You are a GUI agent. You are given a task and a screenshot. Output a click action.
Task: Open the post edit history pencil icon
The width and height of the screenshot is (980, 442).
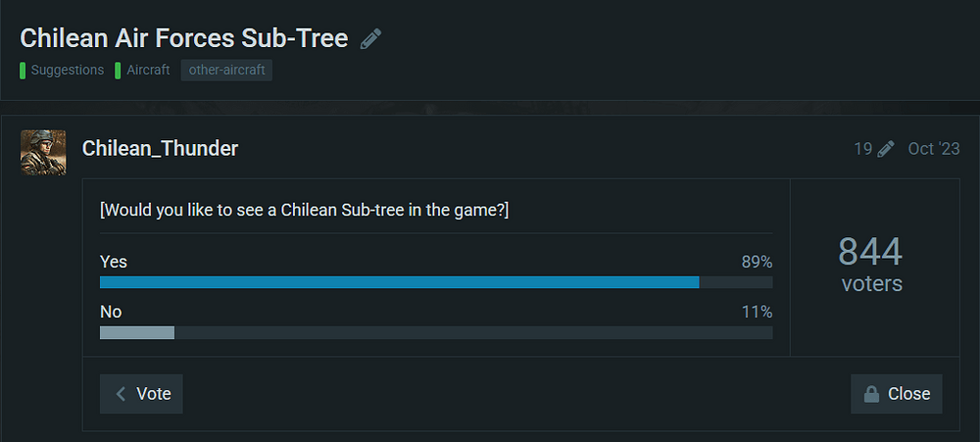point(886,149)
